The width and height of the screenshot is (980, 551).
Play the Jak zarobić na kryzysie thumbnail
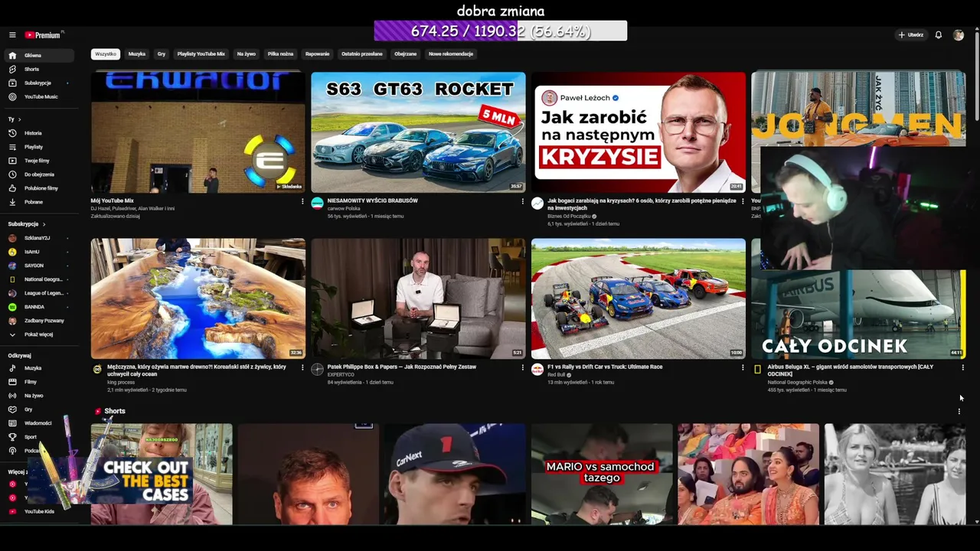pos(638,132)
